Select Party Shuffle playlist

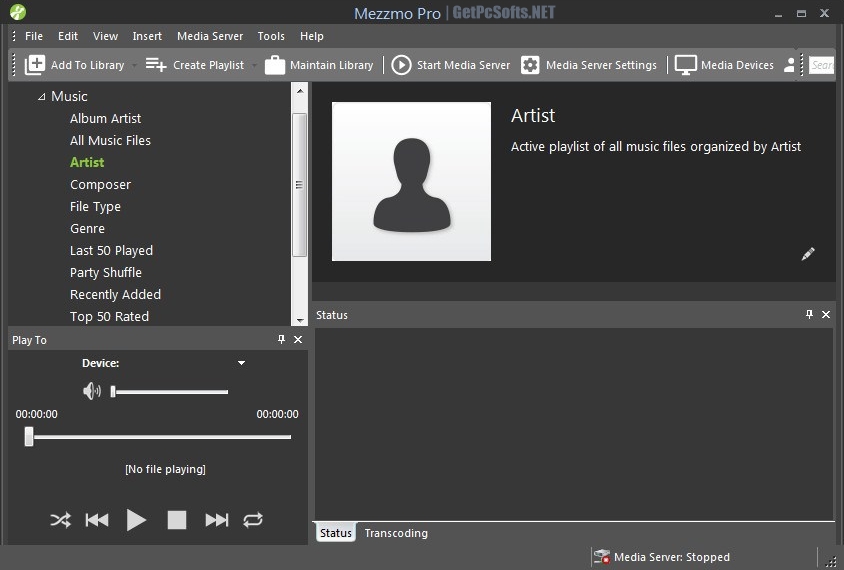[106, 273]
